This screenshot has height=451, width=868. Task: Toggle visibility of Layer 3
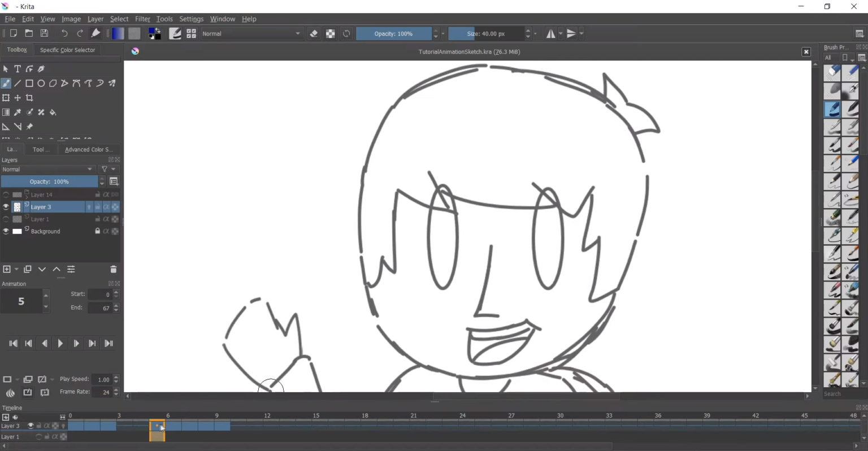[6, 206]
